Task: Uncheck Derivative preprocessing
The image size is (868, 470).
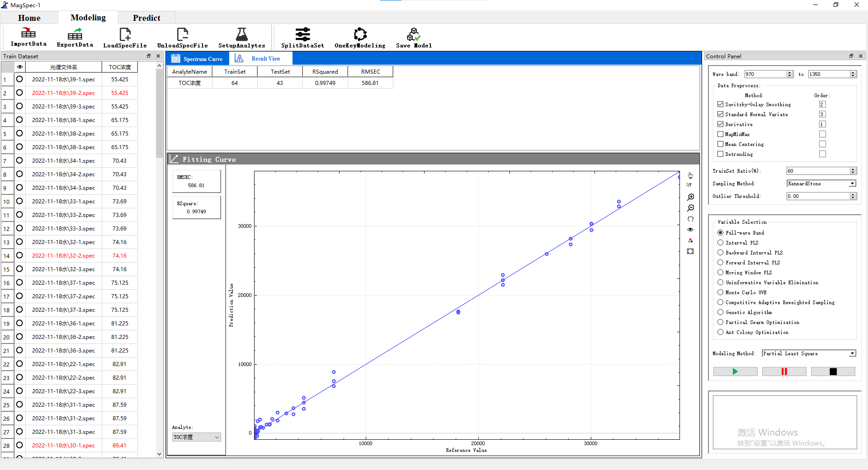Action: [x=720, y=124]
